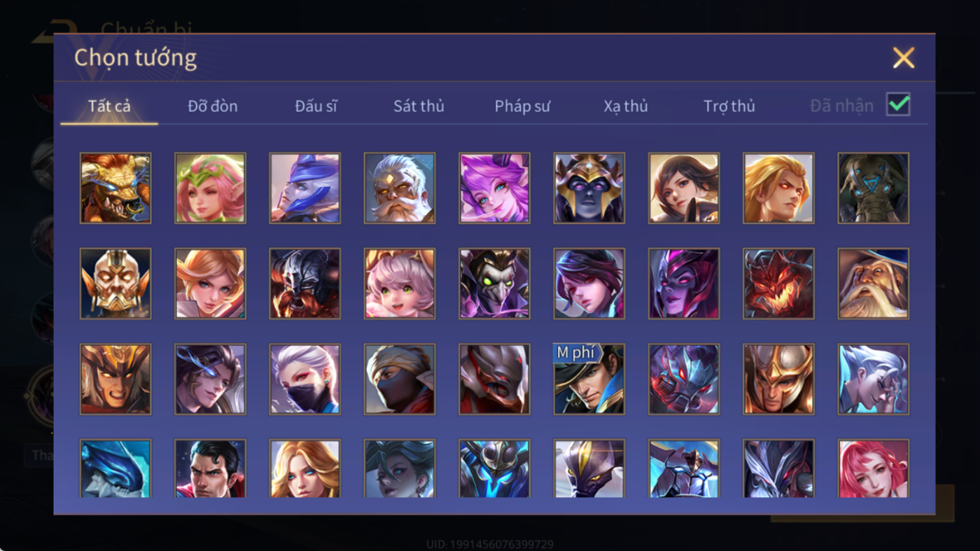Choose the pink-haired elf girl with leaf crown
Screen dimensions: 980x551
point(210,188)
